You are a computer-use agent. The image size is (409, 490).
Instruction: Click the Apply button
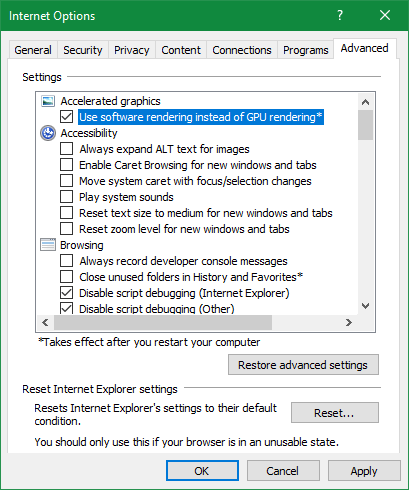click(x=364, y=471)
